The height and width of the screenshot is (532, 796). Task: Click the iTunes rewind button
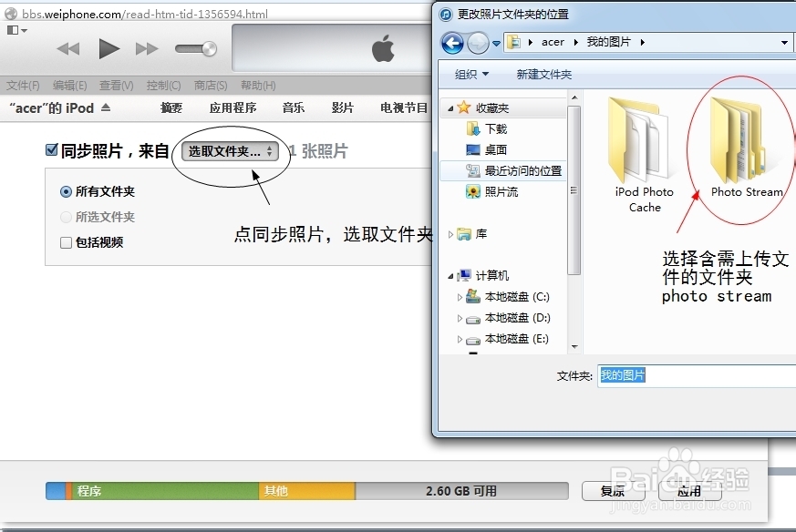(x=68, y=48)
